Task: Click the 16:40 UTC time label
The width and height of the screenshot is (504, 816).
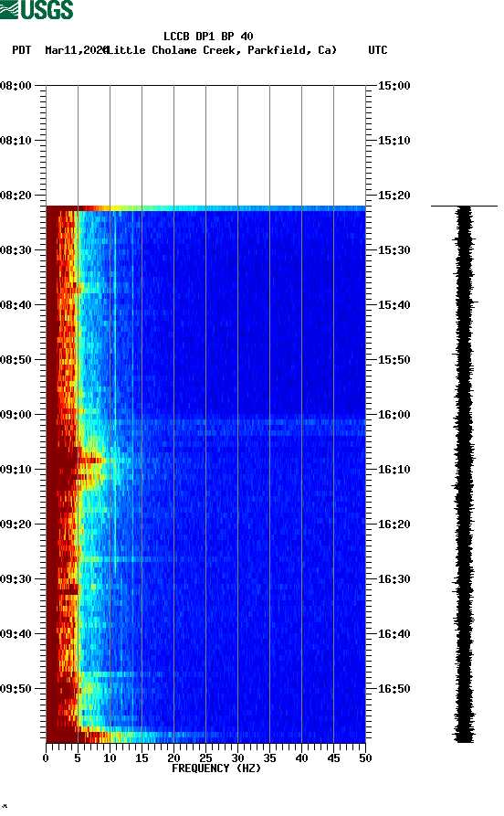Action: coord(394,634)
